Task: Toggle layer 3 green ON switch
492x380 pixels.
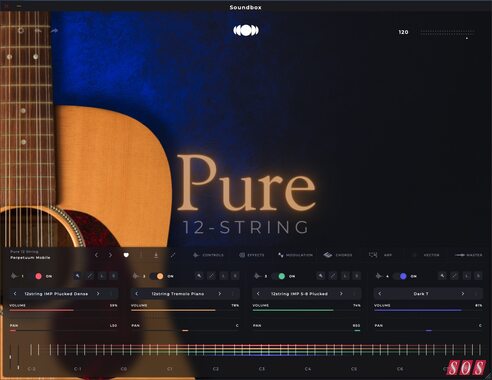Action: 278,276
